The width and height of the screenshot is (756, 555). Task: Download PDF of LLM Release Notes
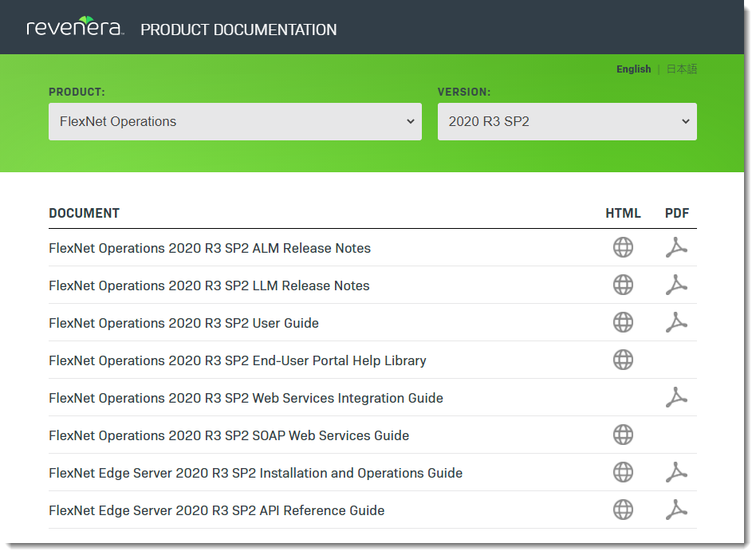click(x=676, y=285)
